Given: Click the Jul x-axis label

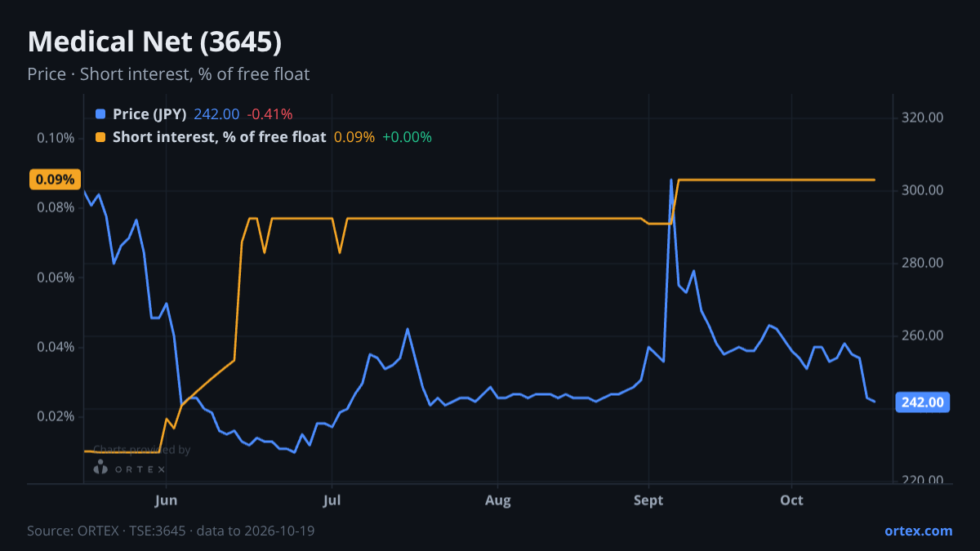Looking at the screenshot, I should 332,500.
